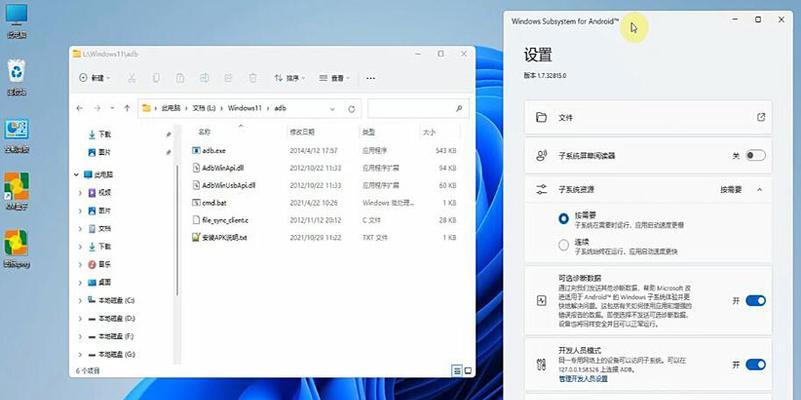Select the 连续 (continuous) radio button
Screen dimensions: 801x400
click(563, 245)
